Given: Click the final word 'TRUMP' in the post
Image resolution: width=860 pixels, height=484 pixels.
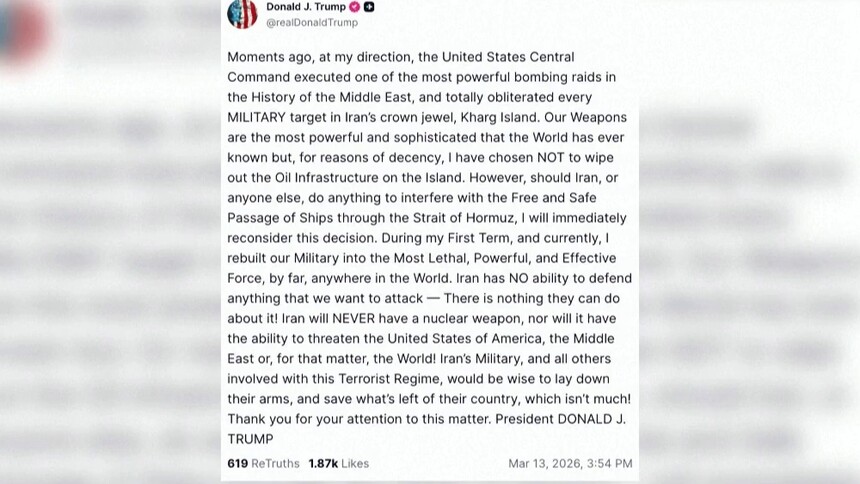Looking at the screenshot, I should (x=250, y=440).
